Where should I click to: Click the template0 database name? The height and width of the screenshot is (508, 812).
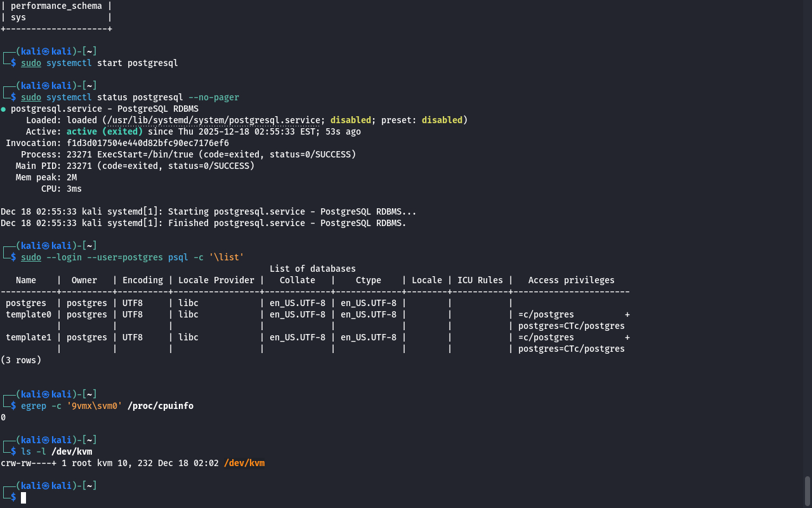tap(29, 314)
